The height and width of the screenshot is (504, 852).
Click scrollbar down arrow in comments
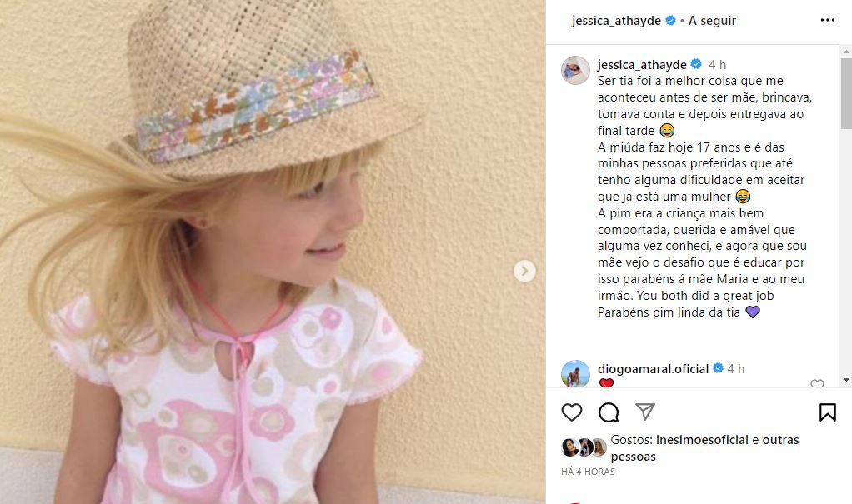[846, 380]
